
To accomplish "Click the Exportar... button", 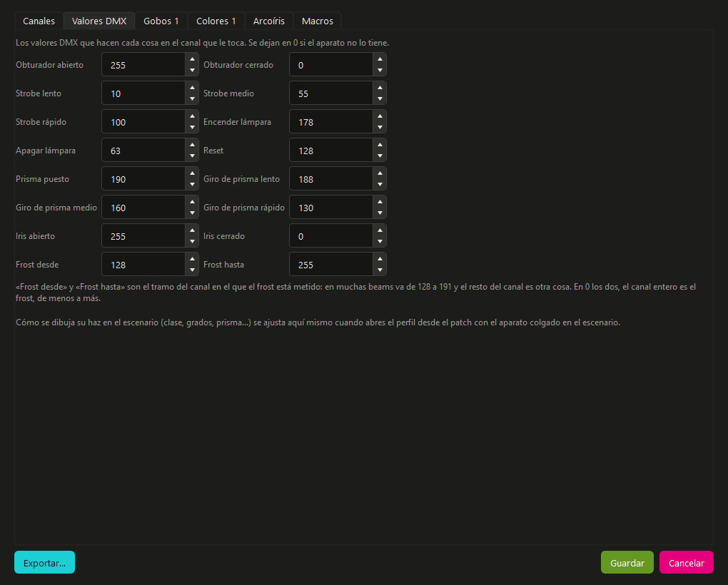I will coord(44,562).
